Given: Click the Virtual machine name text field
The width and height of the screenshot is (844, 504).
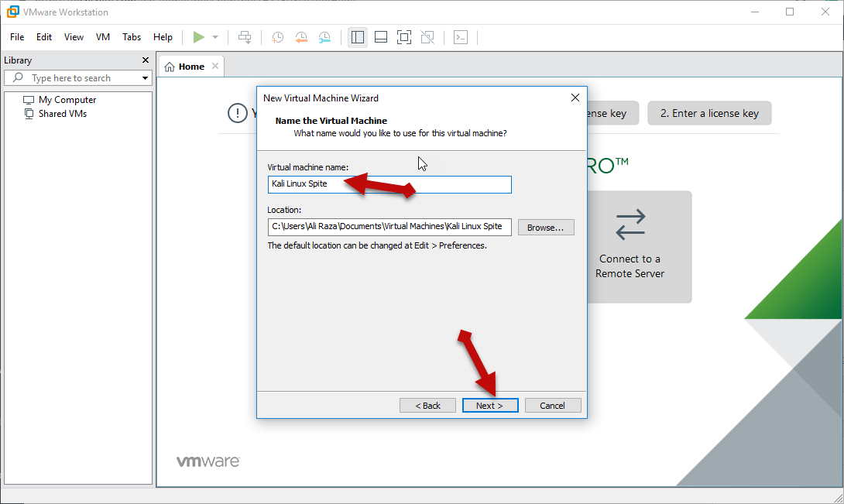Looking at the screenshot, I should (389, 184).
